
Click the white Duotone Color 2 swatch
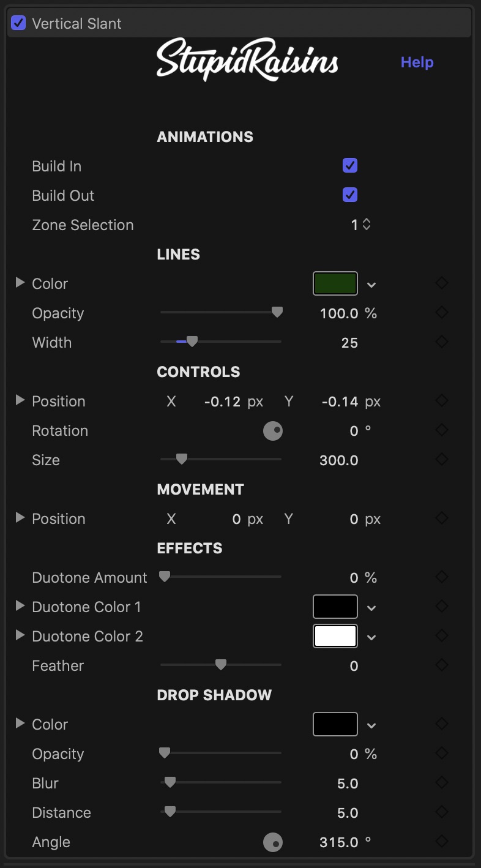coord(335,636)
